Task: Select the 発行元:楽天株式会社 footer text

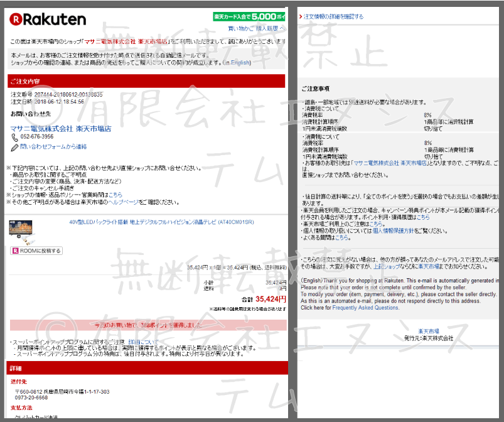Action: click(429, 338)
